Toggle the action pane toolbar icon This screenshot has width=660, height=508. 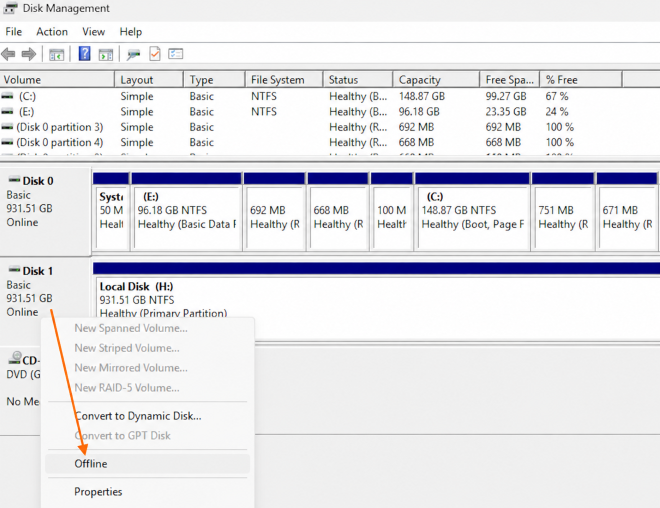106,54
